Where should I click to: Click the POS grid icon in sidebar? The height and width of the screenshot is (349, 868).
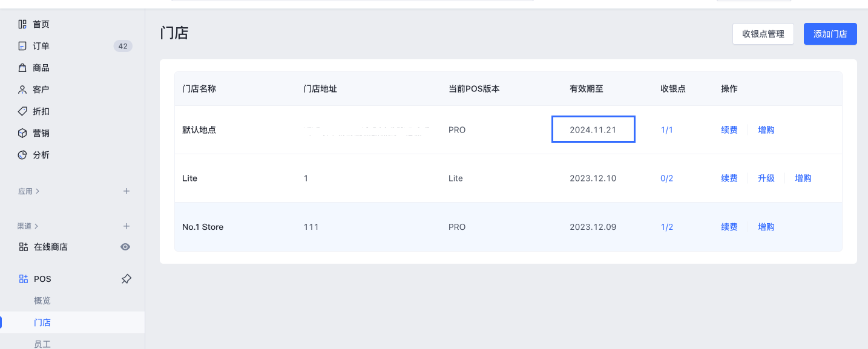(x=24, y=279)
